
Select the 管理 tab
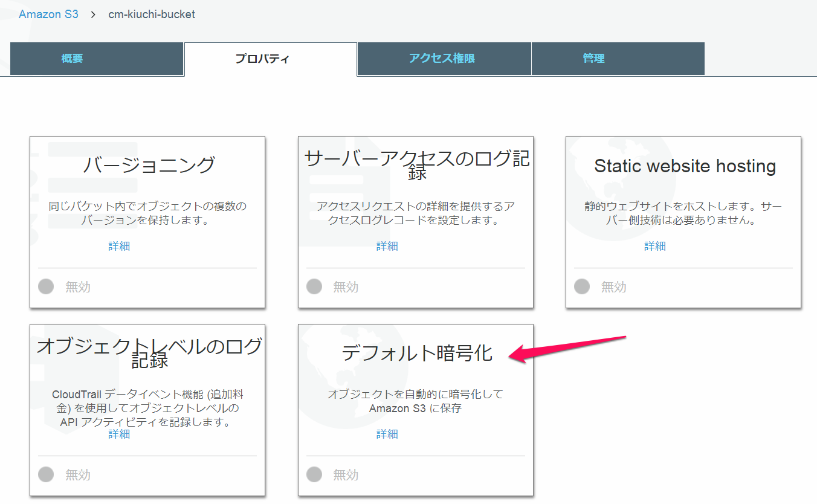593,58
